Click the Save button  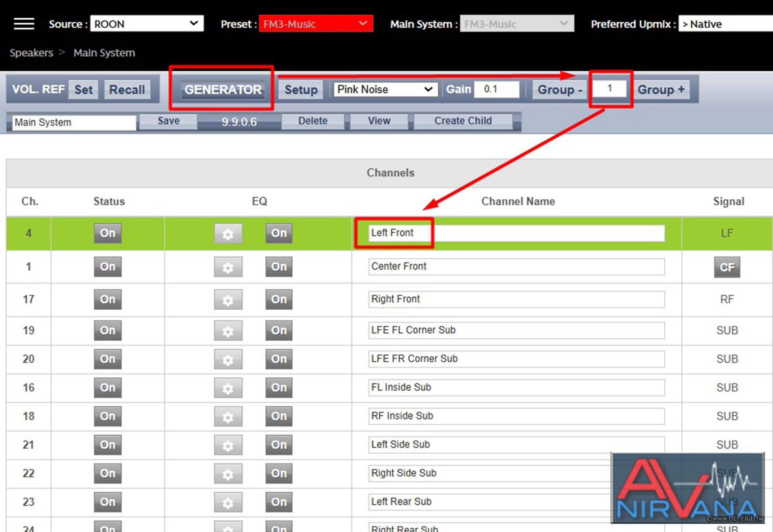[x=168, y=121]
